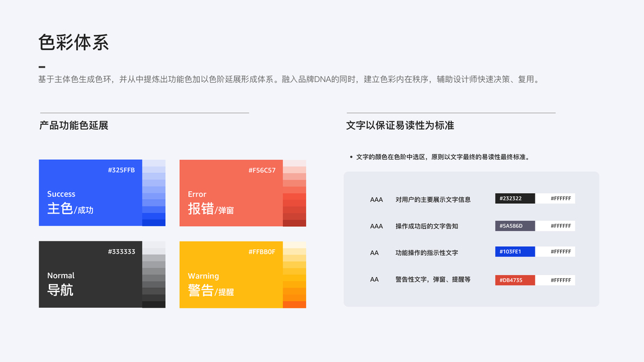This screenshot has height=362, width=644.
Task: Select the red #F56C57 Error color card
Action: pos(231,193)
